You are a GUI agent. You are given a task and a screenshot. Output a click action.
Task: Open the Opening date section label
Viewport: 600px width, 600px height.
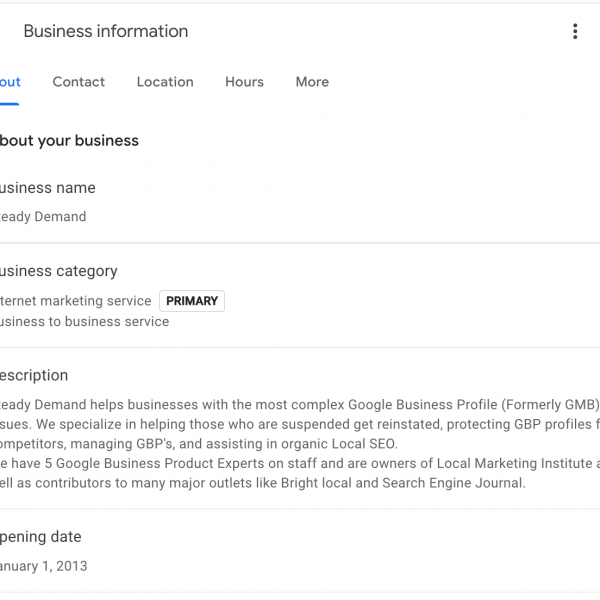(x=41, y=537)
